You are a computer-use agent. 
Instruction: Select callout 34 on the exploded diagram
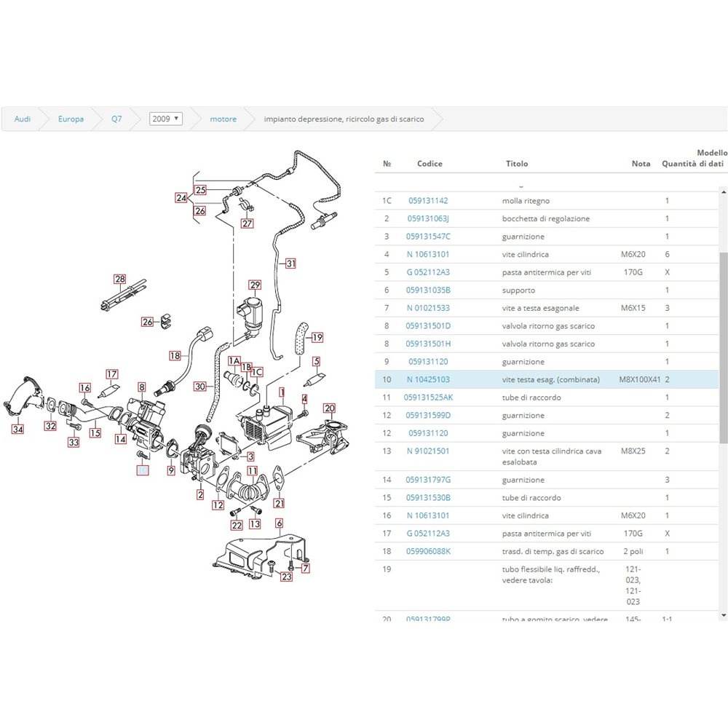[x=17, y=430]
